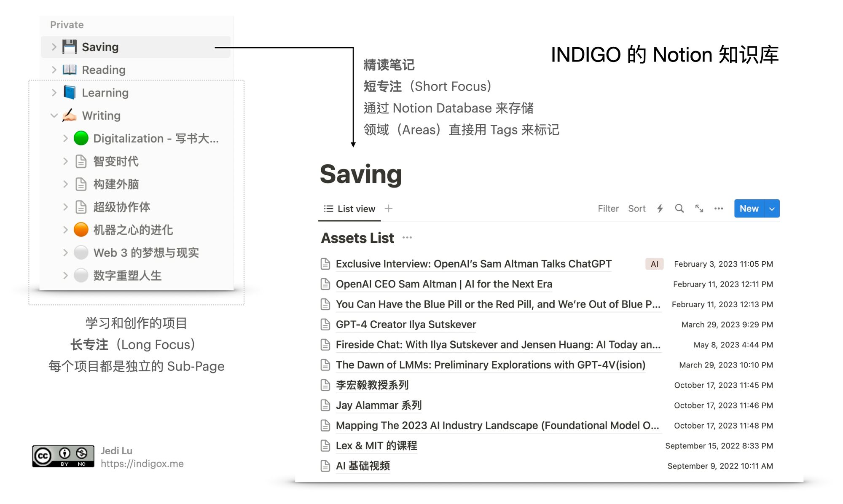Image resolution: width=843 pixels, height=504 pixels.
Task: Toggle the Sort option in database toolbar
Action: click(x=637, y=208)
